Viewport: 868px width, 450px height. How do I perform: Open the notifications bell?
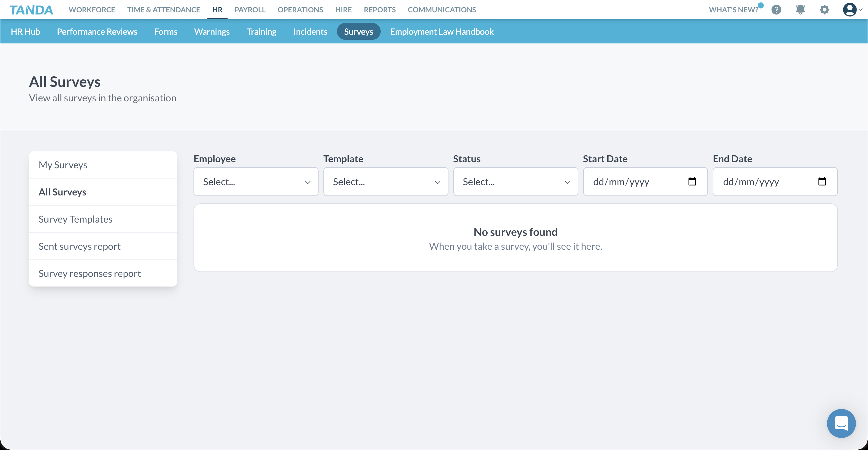point(800,10)
